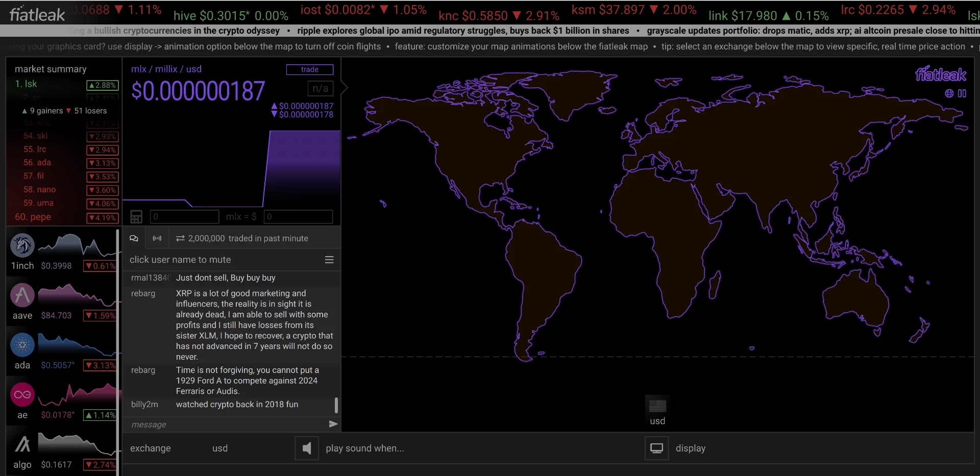Image resolution: width=980 pixels, height=476 pixels.
Task: Click the coin list scrollbar
Action: 118,352
